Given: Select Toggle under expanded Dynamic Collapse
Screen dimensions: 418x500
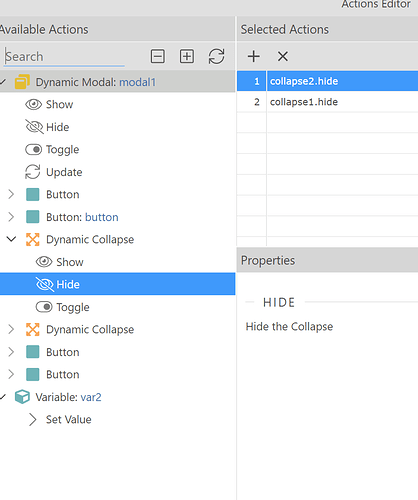Looking at the screenshot, I should (x=73, y=307).
